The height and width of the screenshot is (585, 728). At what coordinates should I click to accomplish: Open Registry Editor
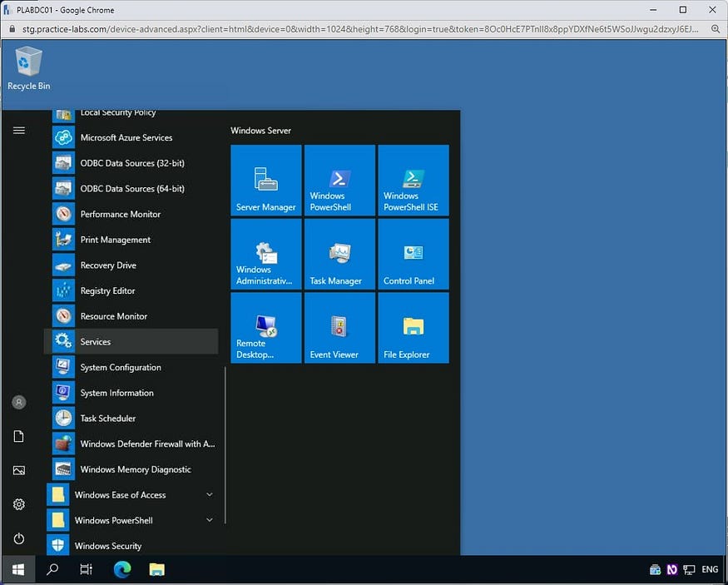click(x=131, y=290)
